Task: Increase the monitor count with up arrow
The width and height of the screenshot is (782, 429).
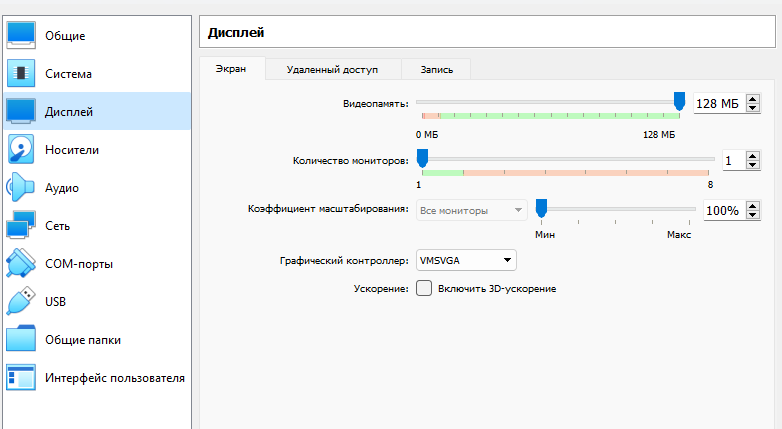Action: [753, 156]
